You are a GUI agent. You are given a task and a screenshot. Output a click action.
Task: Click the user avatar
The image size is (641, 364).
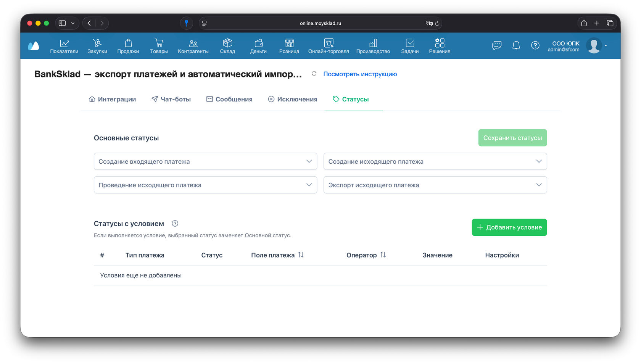pos(594,45)
